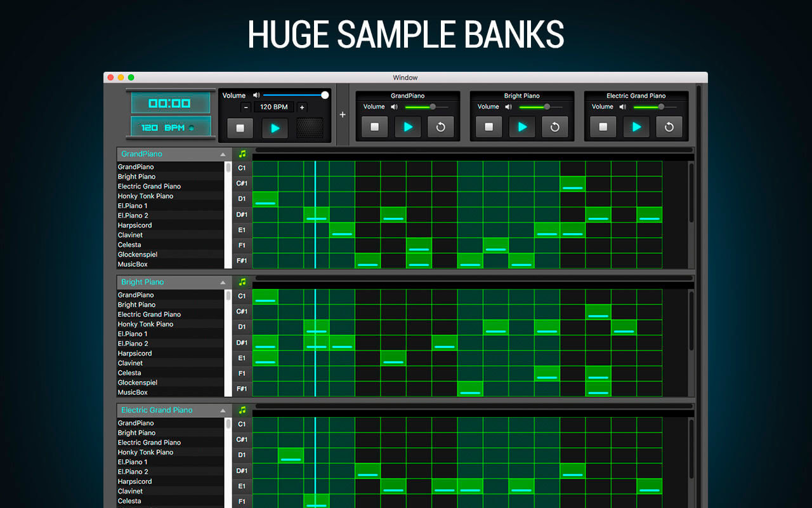This screenshot has width=812, height=508.
Task: Expand the Electric Grand Piano header dropdown
Action: (x=223, y=411)
